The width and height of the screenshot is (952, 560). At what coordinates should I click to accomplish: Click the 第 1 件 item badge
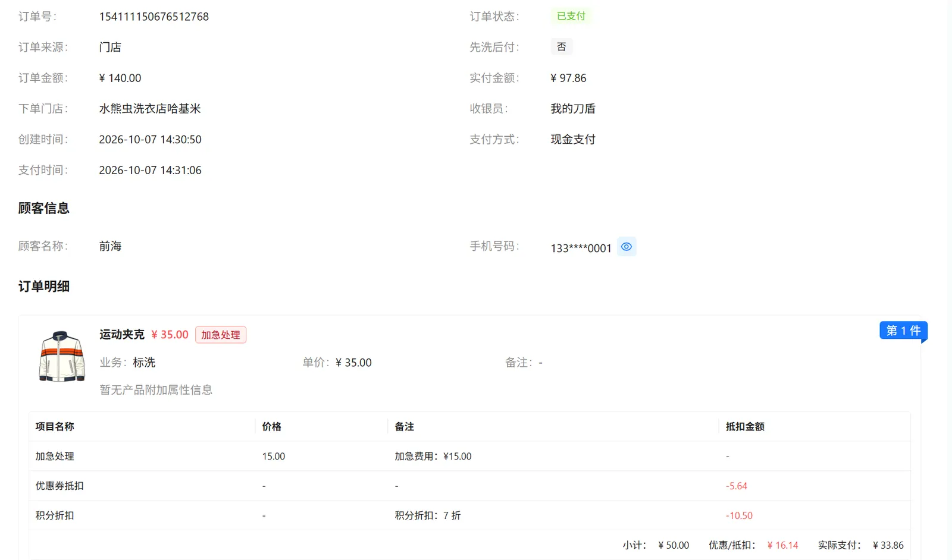point(903,331)
